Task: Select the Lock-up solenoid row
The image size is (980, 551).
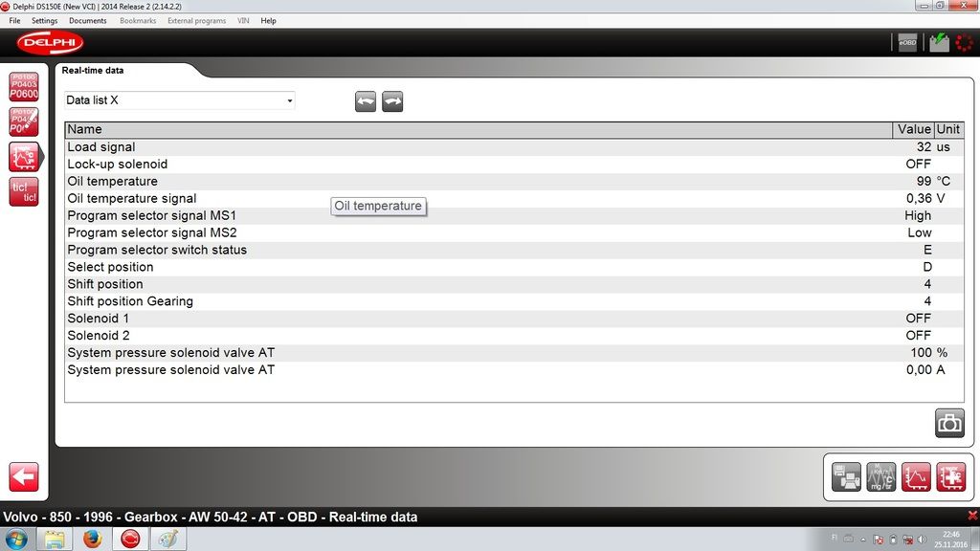Action: tap(514, 165)
